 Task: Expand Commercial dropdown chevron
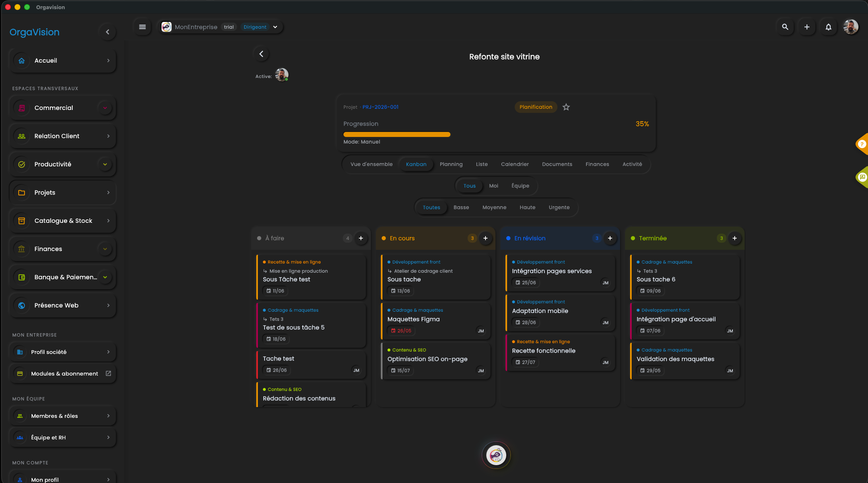tap(105, 108)
